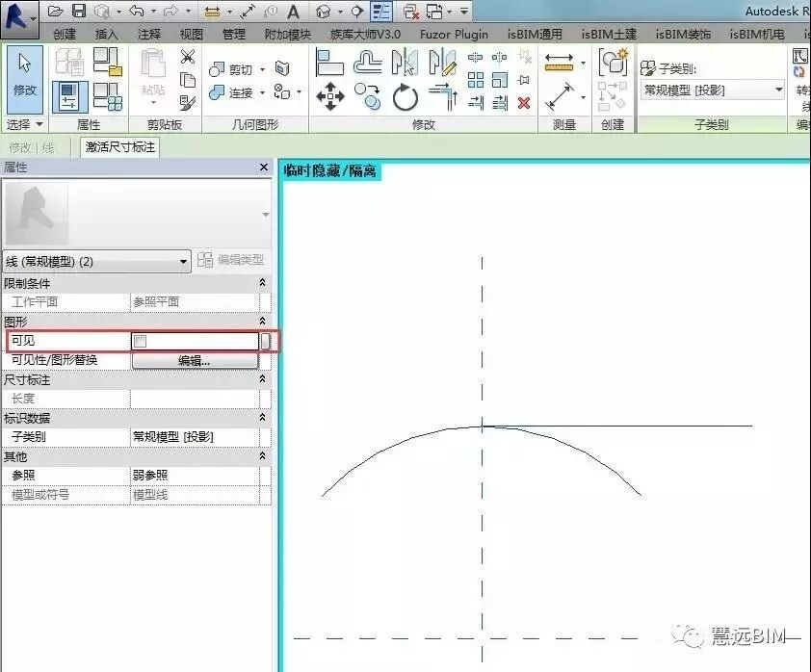Select the Rotate tool circular arrow
The image size is (811, 672).
(x=405, y=96)
